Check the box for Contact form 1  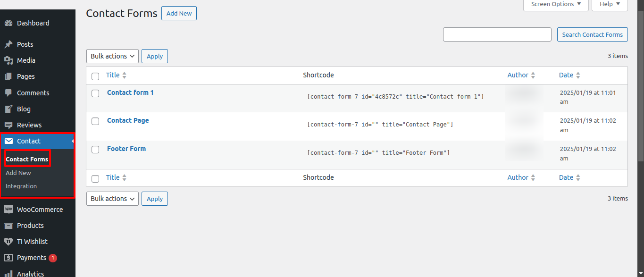click(95, 93)
